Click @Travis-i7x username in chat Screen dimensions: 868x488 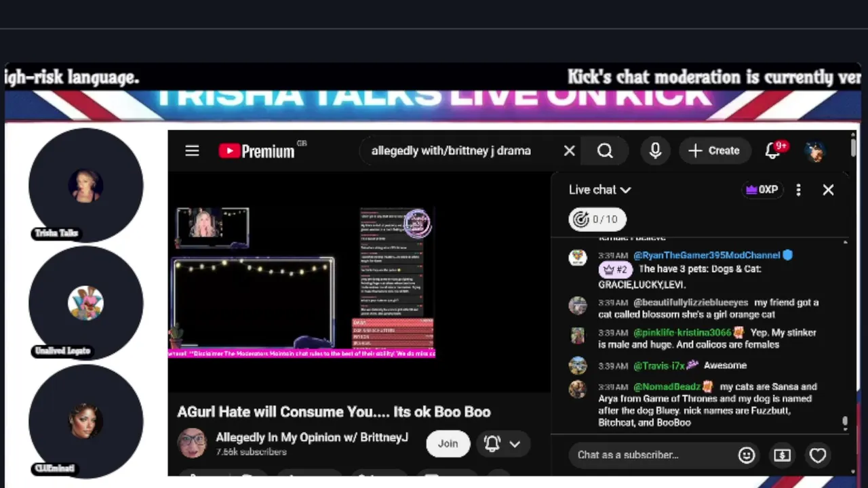click(658, 365)
